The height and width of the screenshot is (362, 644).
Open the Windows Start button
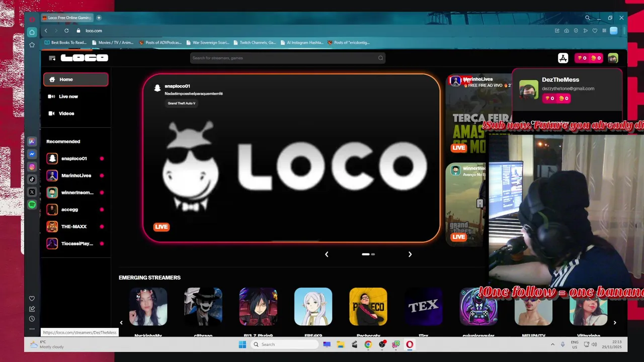click(x=242, y=344)
